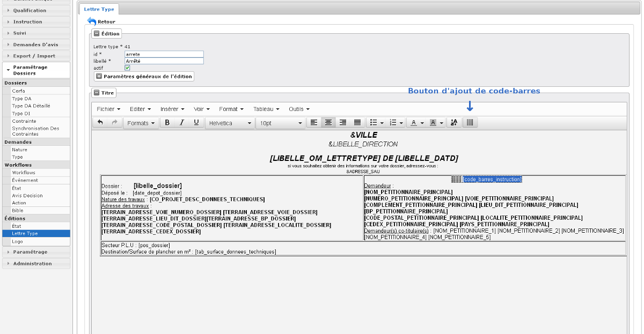Open Workflows in the sidebar

coord(24,173)
